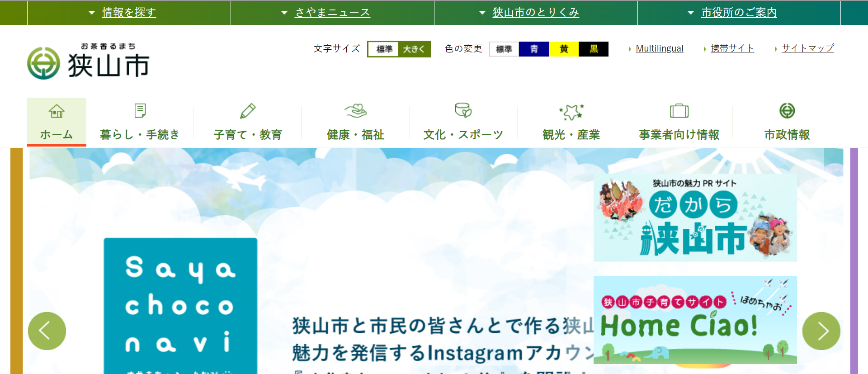Reset color scheme to 標準

[504, 49]
